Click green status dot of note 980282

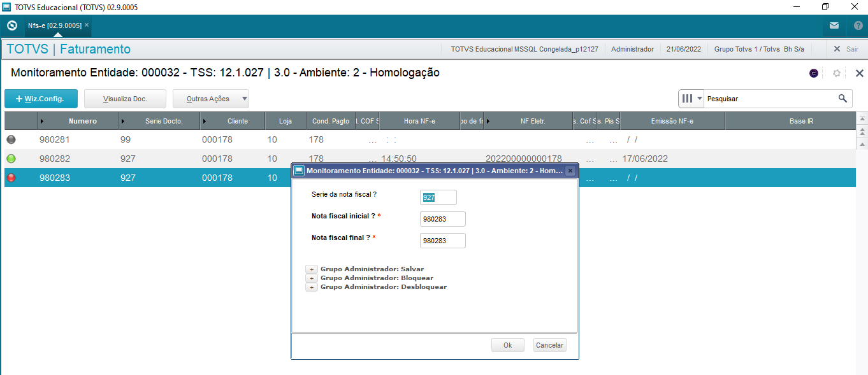[x=11, y=159]
